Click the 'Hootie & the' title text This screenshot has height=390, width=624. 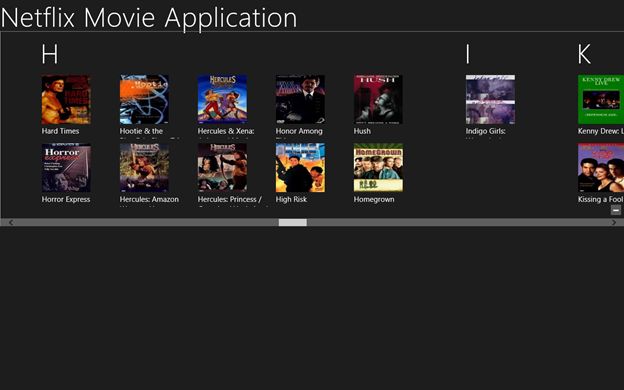141,131
